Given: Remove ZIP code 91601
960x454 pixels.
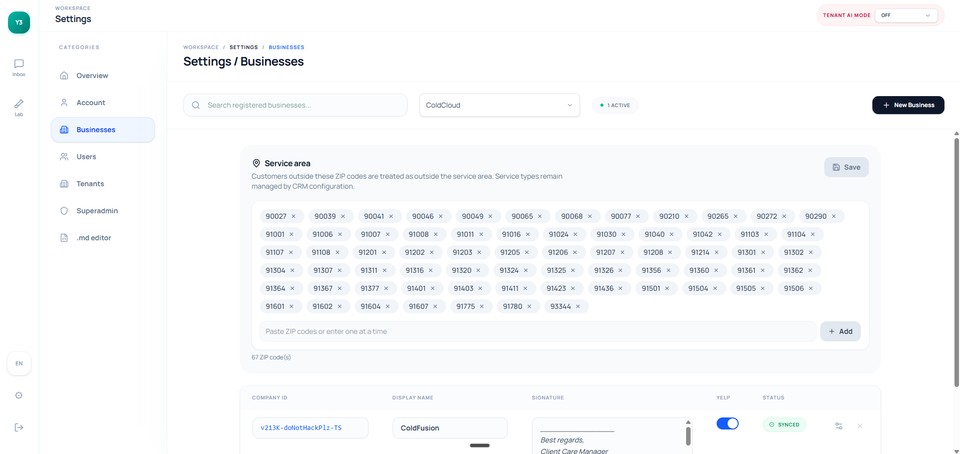Looking at the screenshot, I should pos(291,307).
